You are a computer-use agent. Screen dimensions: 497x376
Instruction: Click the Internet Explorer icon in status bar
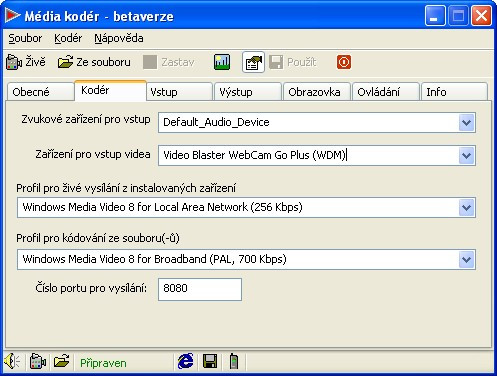click(185, 362)
